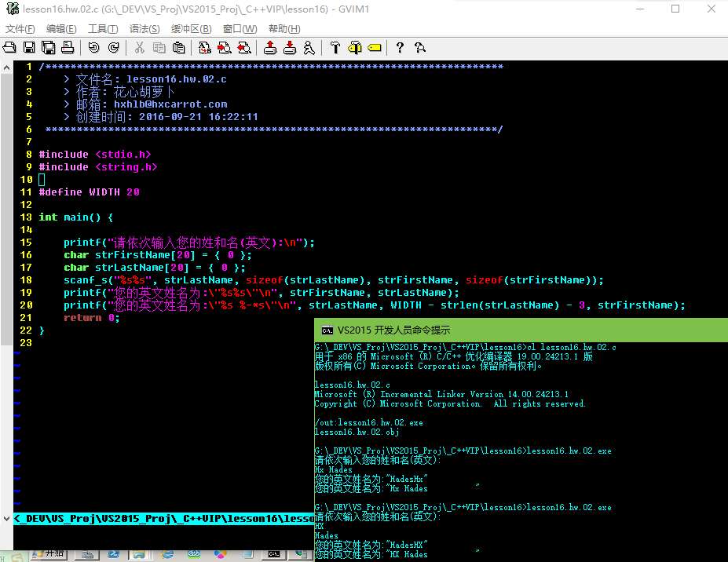Viewport: 728px width, 562px height.
Task: Open the 语法(S) menu
Action: pos(145,29)
